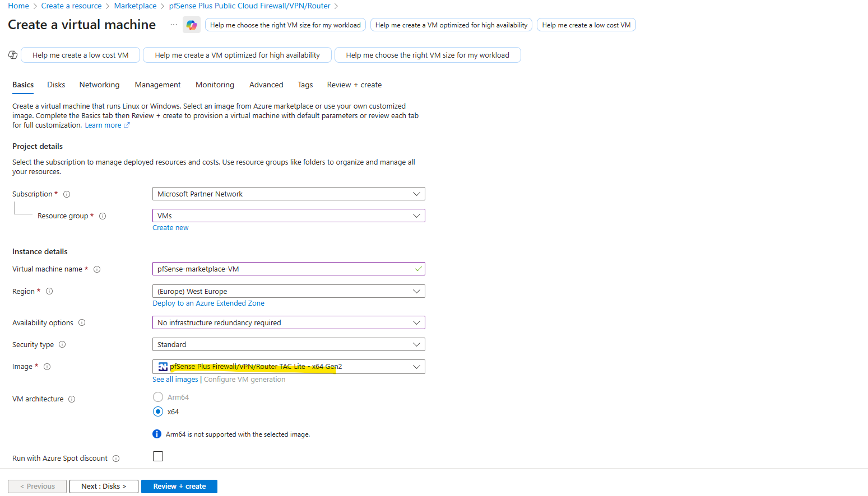Click info icon next to Resource group
868x496 pixels.
click(103, 216)
